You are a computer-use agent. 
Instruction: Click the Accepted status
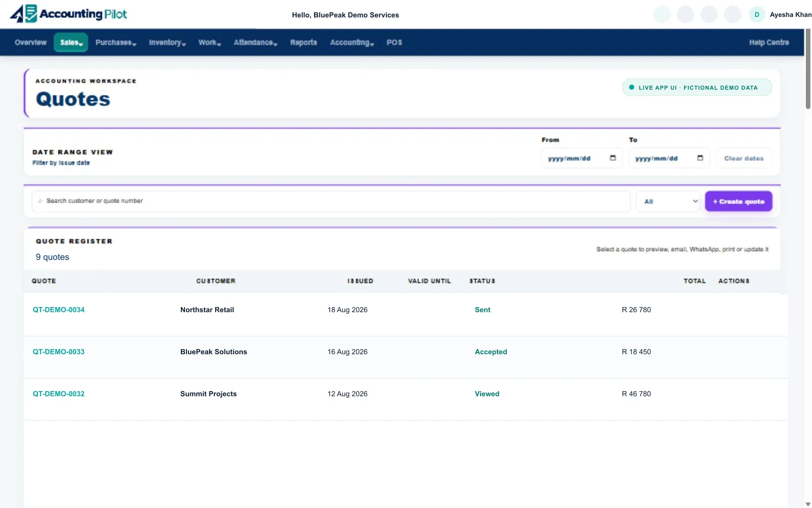tap(491, 352)
